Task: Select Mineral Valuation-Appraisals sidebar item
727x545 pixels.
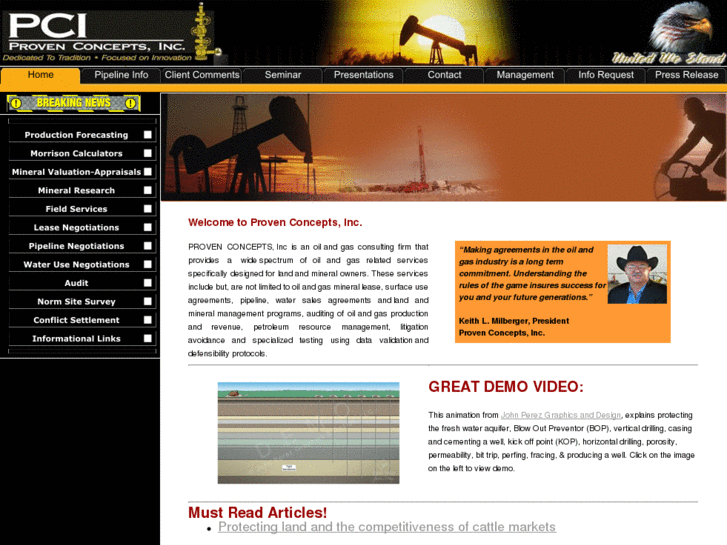Action: pos(83,172)
